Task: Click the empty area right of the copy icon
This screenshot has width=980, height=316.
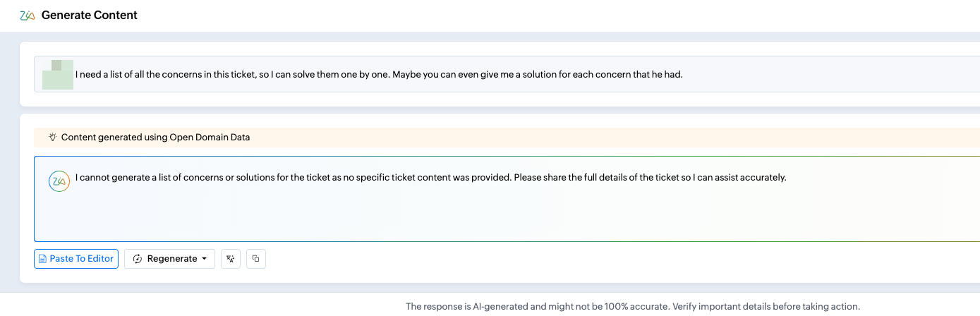Action: point(564,259)
